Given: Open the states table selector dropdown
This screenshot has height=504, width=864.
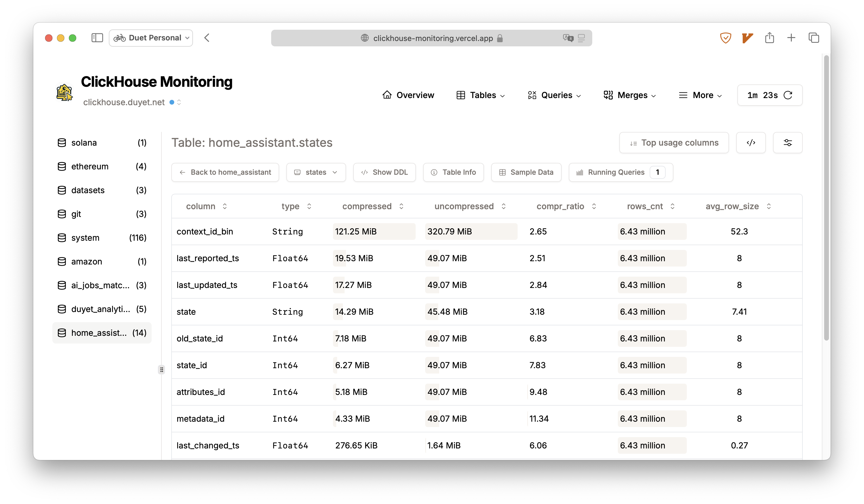Looking at the screenshot, I should [316, 172].
